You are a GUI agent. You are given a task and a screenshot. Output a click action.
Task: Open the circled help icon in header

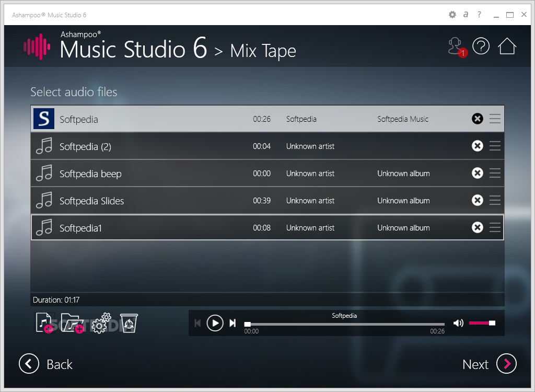(x=481, y=46)
